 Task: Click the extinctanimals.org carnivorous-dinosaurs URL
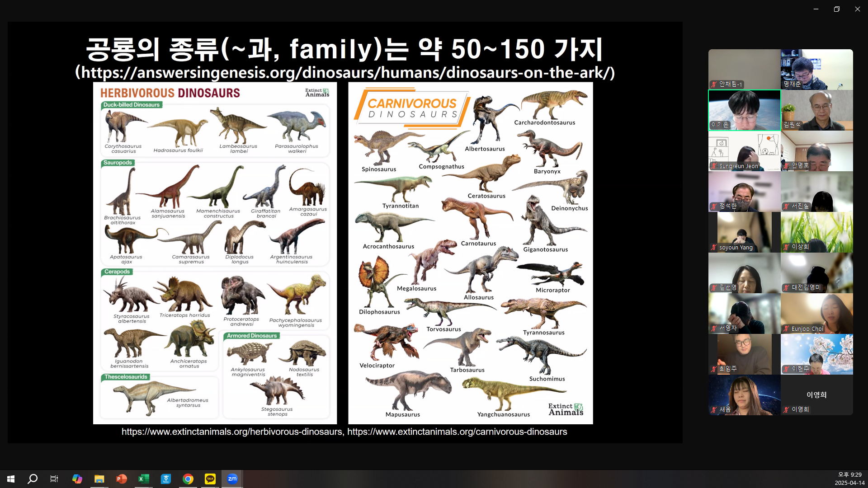tap(457, 432)
